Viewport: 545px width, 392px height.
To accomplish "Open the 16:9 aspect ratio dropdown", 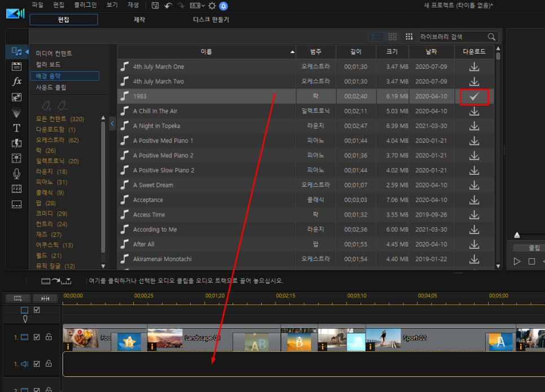I will tap(197, 6).
